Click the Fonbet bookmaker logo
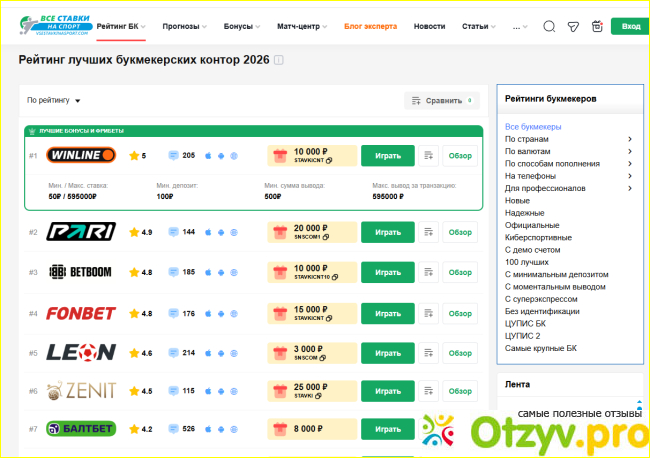The width and height of the screenshot is (650, 458). [81, 313]
